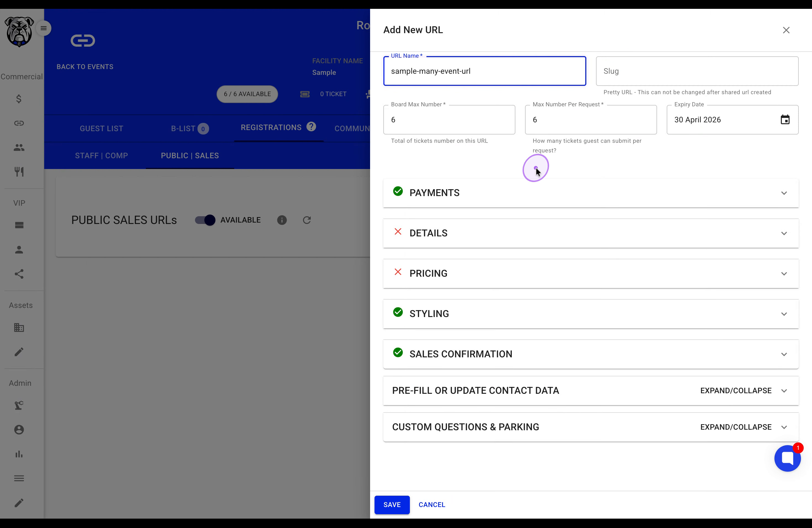
Task: Click the bulldog logo in sidebar
Action: [x=19, y=31]
